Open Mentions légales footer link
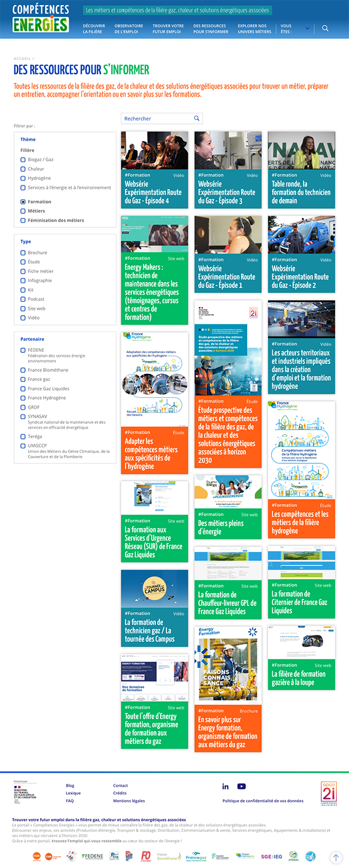Image resolution: width=349 pixels, height=868 pixels. pos(129,801)
